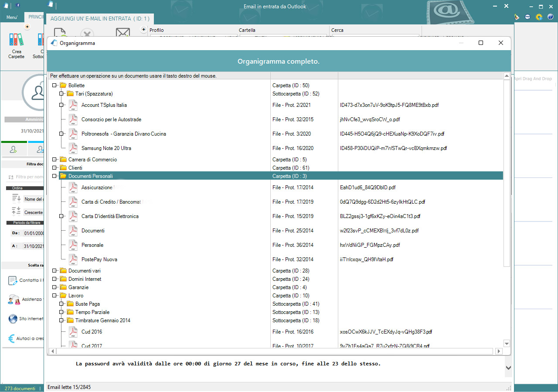Click the text Carpetta (ID : 61)

click(x=291, y=168)
